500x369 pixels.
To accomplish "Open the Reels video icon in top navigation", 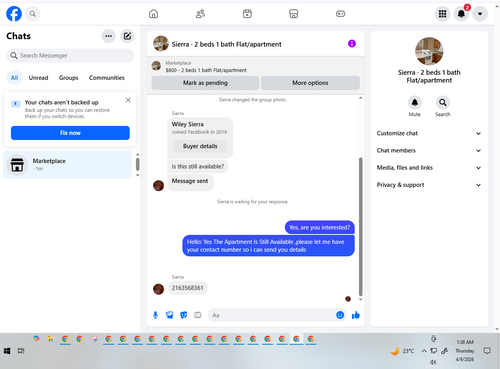I will pyautogui.click(x=247, y=14).
